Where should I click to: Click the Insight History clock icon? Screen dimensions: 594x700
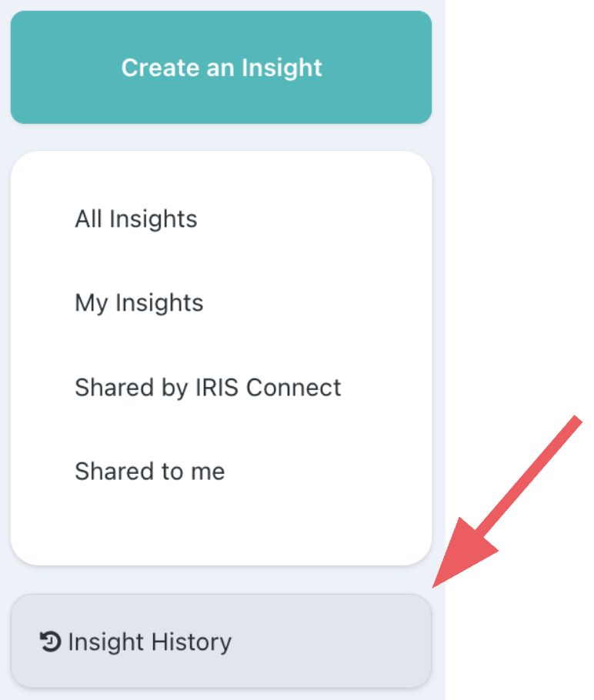50,642
